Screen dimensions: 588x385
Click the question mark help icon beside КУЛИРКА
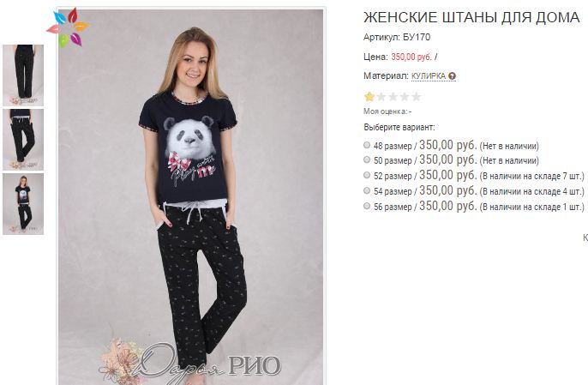point(453,76)
